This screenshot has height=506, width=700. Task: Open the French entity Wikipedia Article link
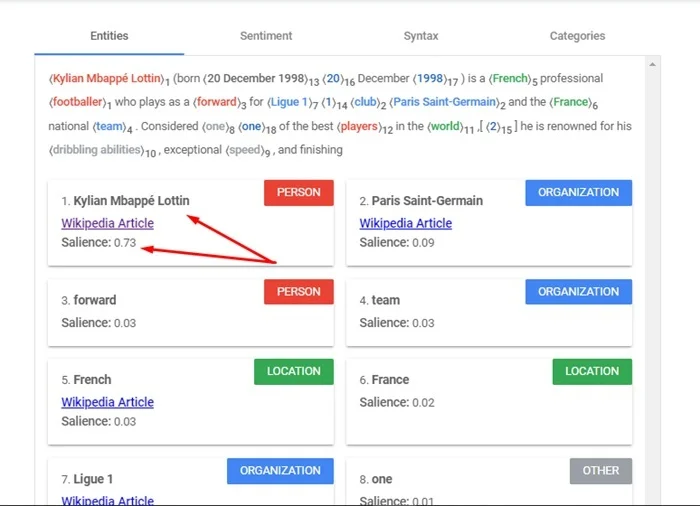(108, 402)
